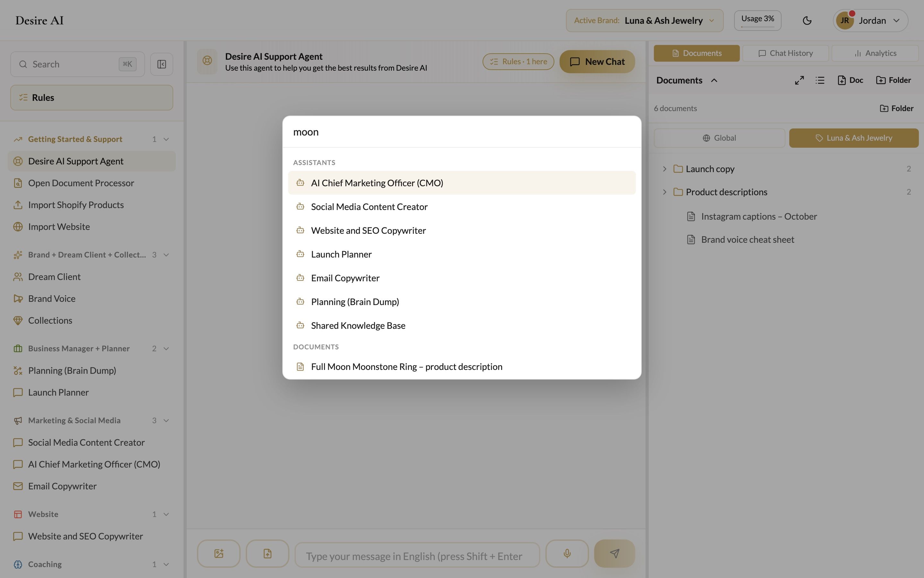
Task: Select Luna & Ash Jewelry documents scope
Action: pos(854,138)
